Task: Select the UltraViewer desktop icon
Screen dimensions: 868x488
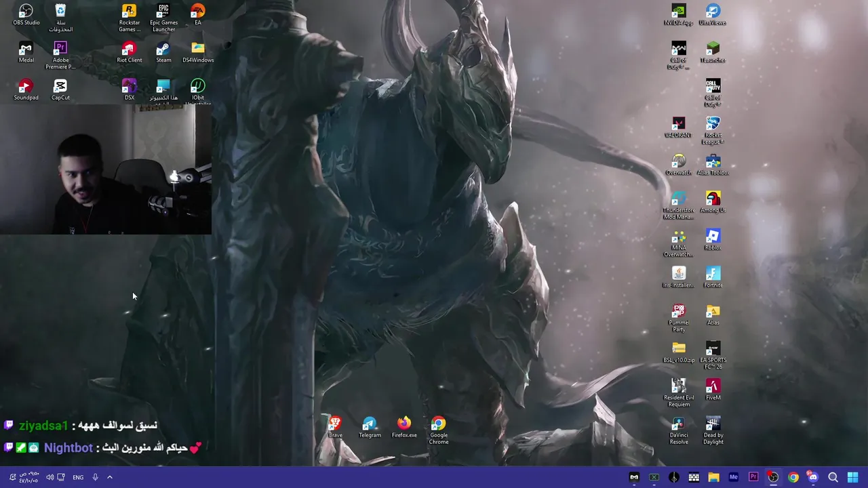Action: (x=713, y=15)
